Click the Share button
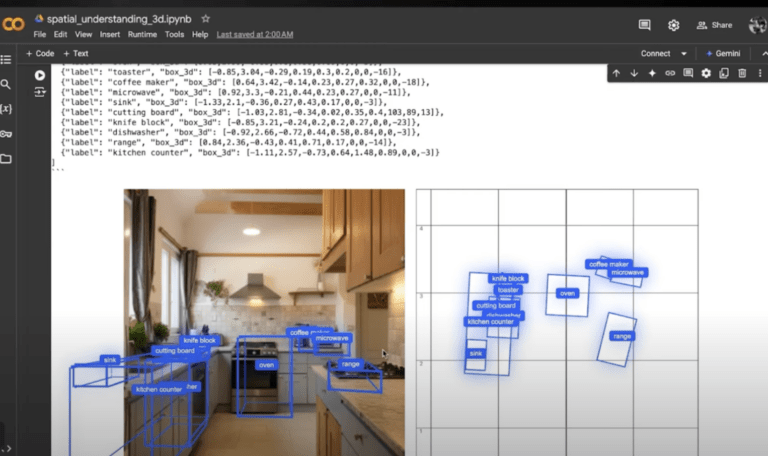 click(x=714, y=25)
